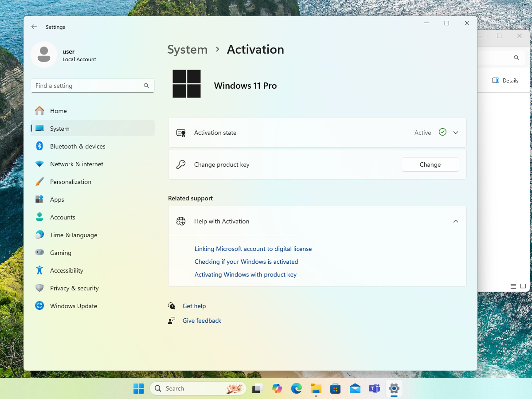Image resolution: width=532 pixels, height=399 pixels.
Task: Click the Find a setting search box
Action: point(92,85)
